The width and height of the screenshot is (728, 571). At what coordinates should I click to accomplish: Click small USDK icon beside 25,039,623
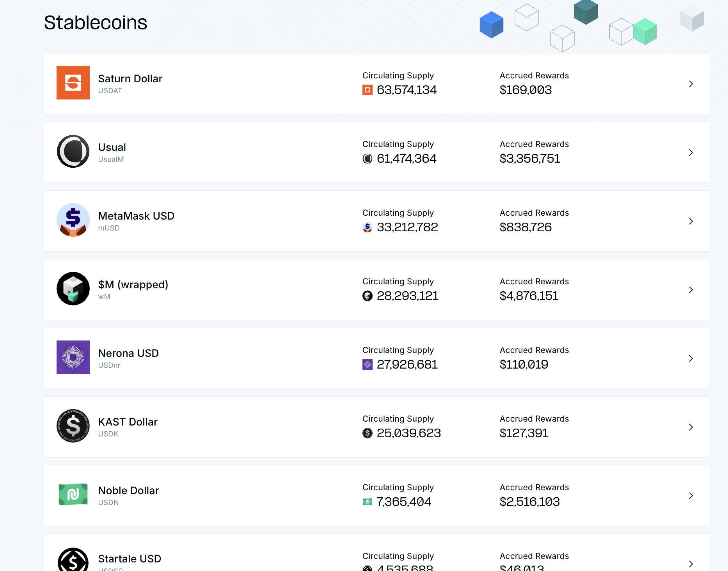(368, 433)
